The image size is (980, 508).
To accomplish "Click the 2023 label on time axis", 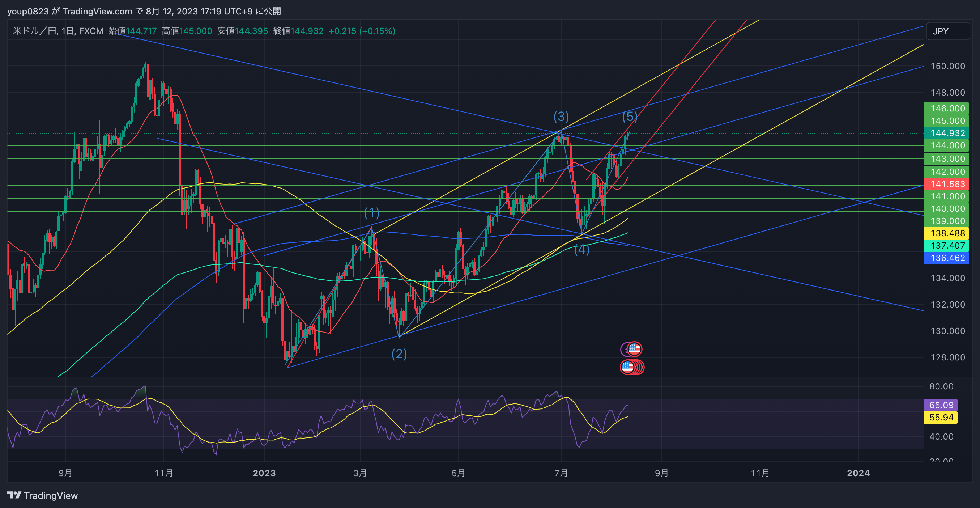I will click(x=264, y=473).
